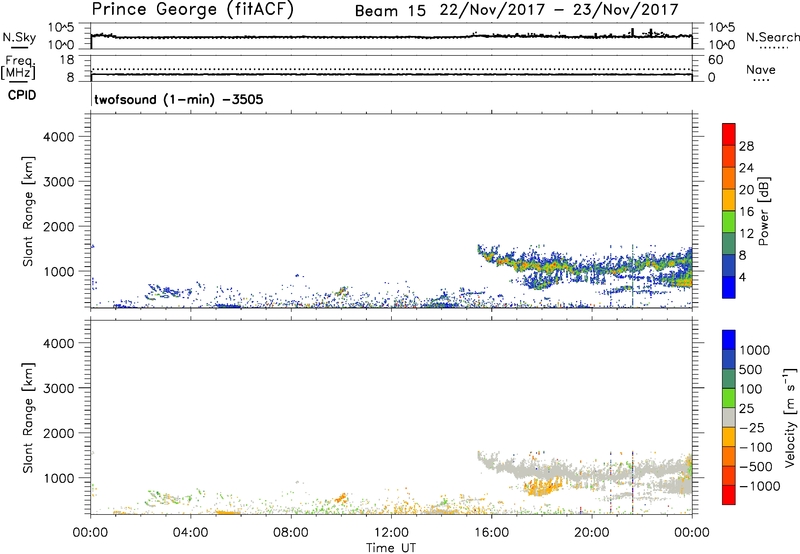This screenshot has width=800, height=554.
Task: Click the '-500' tick on velocity colorbar
Action: 756,466
